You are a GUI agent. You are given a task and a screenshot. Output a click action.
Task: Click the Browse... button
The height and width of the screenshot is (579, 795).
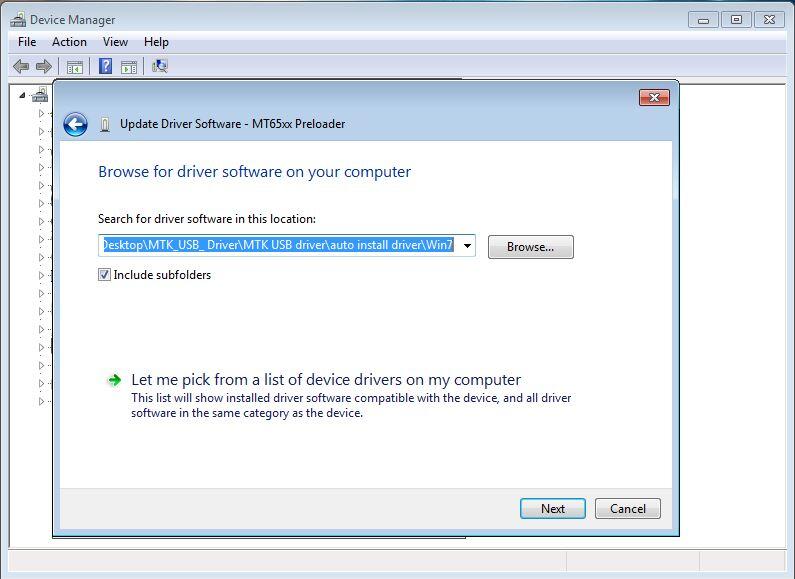pos(531,247)
